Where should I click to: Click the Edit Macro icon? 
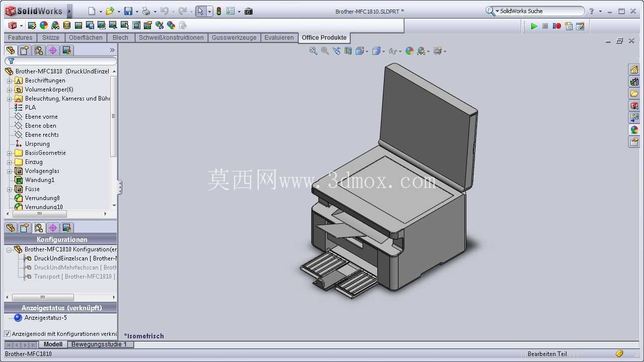[x=580, y=26]
